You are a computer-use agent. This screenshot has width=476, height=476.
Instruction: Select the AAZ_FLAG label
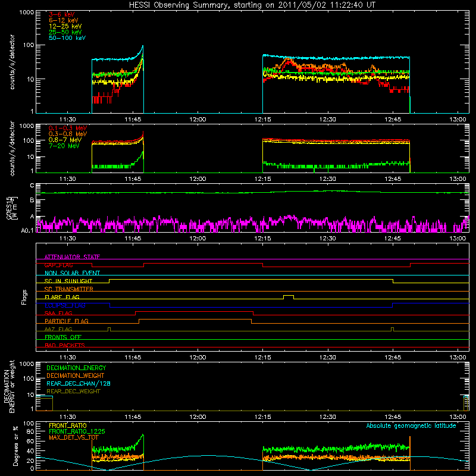point(58,329)
